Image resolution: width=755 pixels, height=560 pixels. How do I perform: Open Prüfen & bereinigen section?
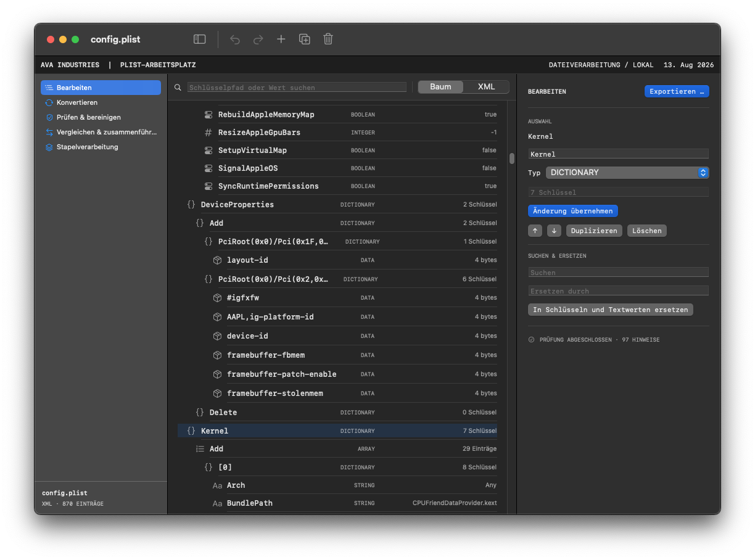[101, 117]
